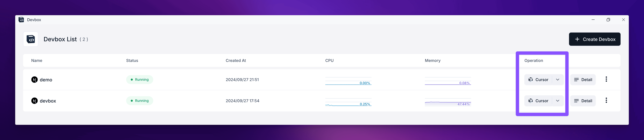The width and height of the screenshot is (644, 140).
Task: Maximize the Devbox window
Action: point(608,20)
